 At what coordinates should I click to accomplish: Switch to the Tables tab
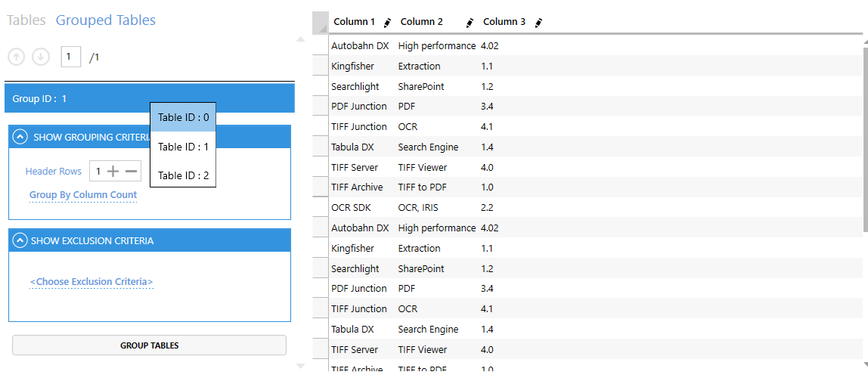click(x=26, y=20)
